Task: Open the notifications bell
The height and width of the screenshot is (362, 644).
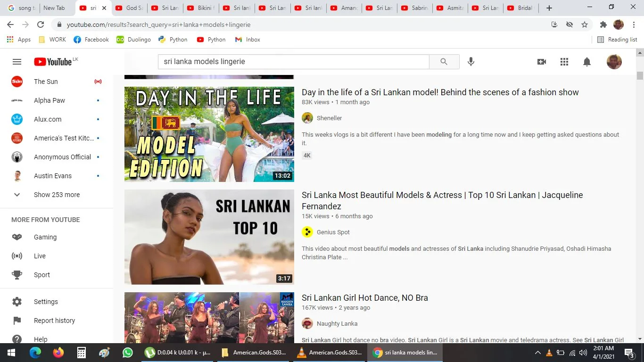Action: (x=587, y=62)
